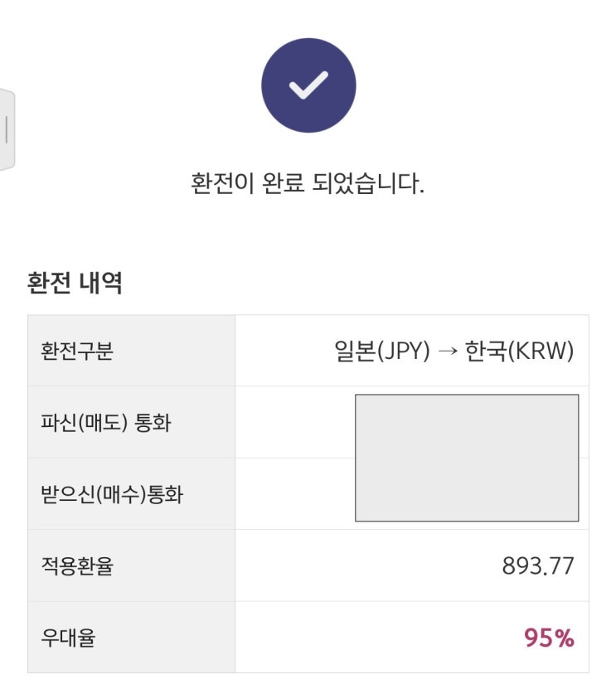Select the 환전구분 row label
The width and height of the screenshot is (616, 689).
coord(77,352)
